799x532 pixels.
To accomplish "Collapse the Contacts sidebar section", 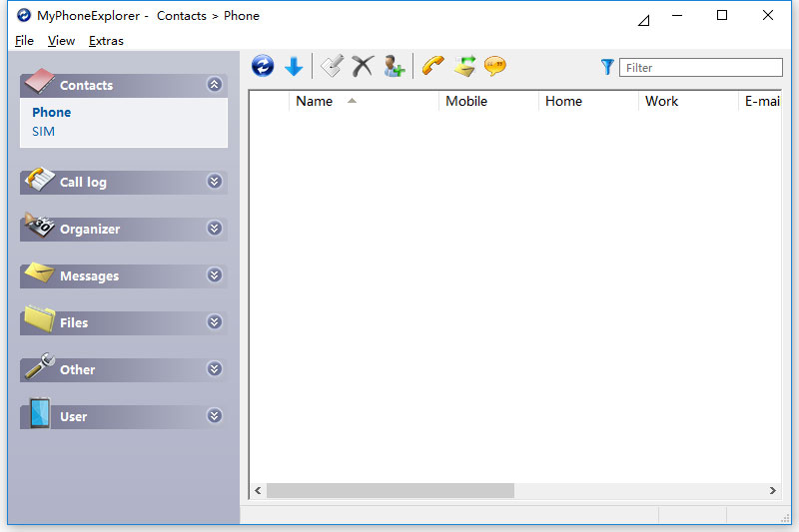I will pyautogui.click(x=214, y=85).
